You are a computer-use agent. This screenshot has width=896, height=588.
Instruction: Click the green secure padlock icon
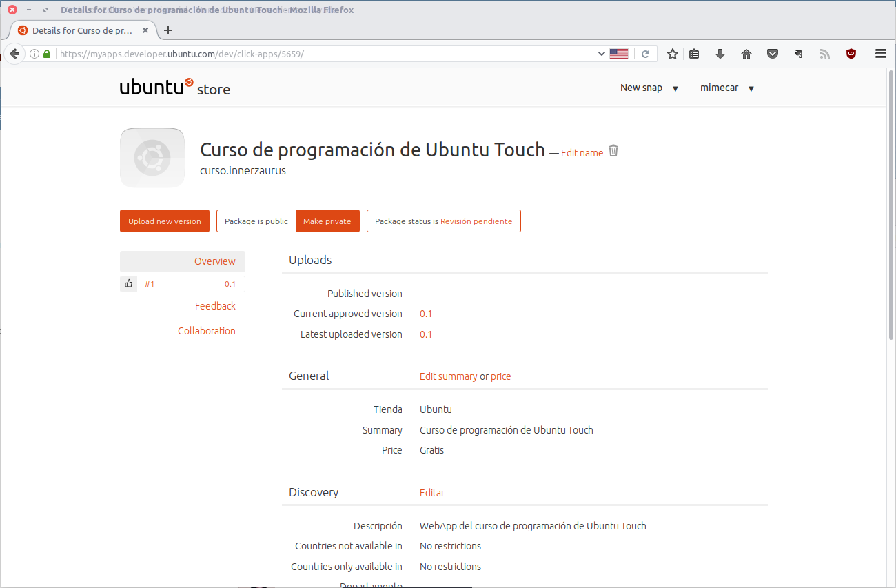[47, 54]
